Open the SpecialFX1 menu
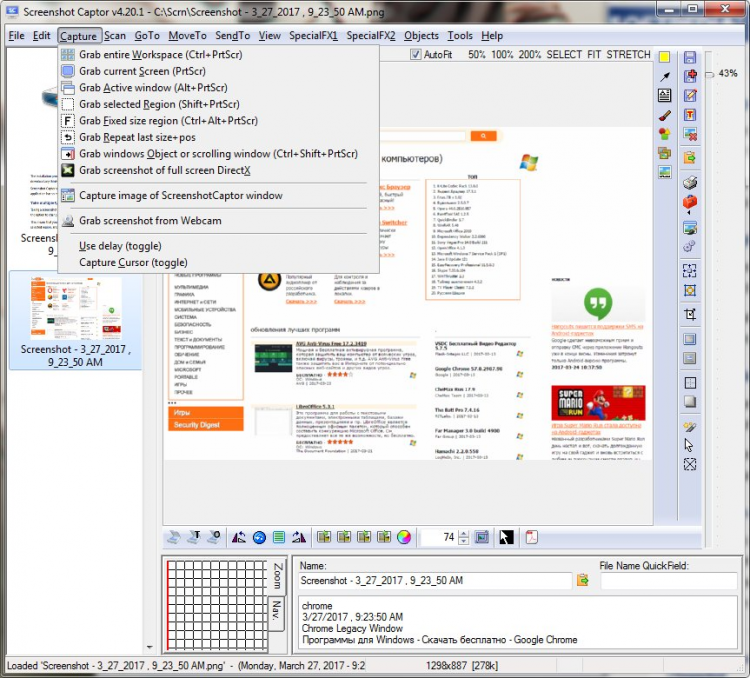 pos(313,36)
